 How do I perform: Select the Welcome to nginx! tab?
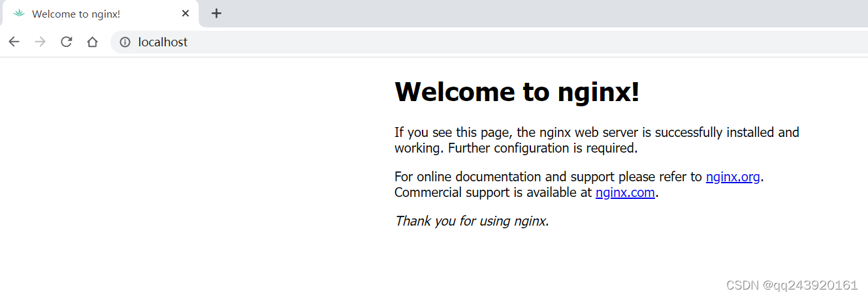click(x=99, y=14)
